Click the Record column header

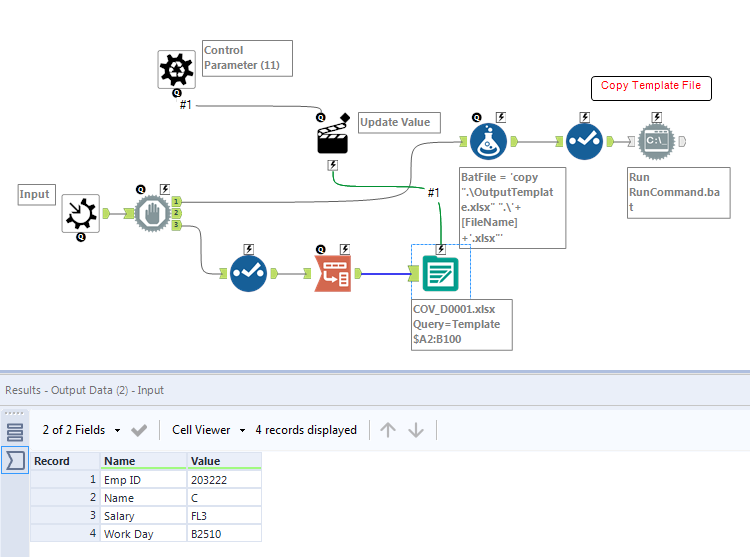click(x=65, y=461)
